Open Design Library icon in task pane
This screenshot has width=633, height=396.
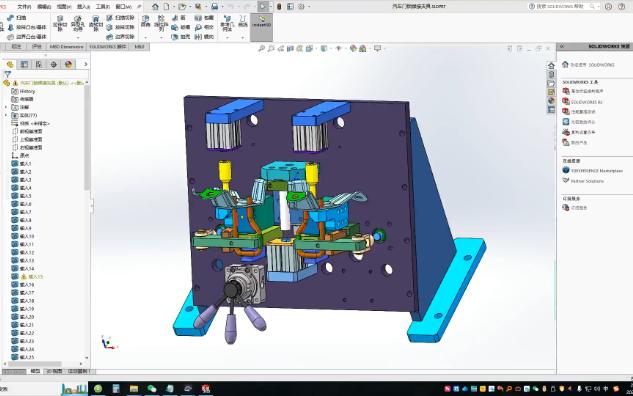(551, 74)
